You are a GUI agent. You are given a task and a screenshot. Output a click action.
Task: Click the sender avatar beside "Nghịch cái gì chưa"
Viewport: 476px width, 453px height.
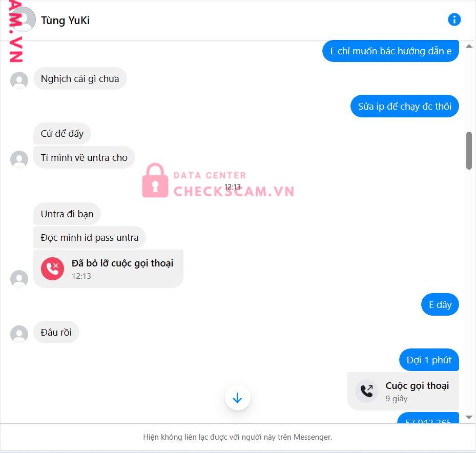coord(19,81)
